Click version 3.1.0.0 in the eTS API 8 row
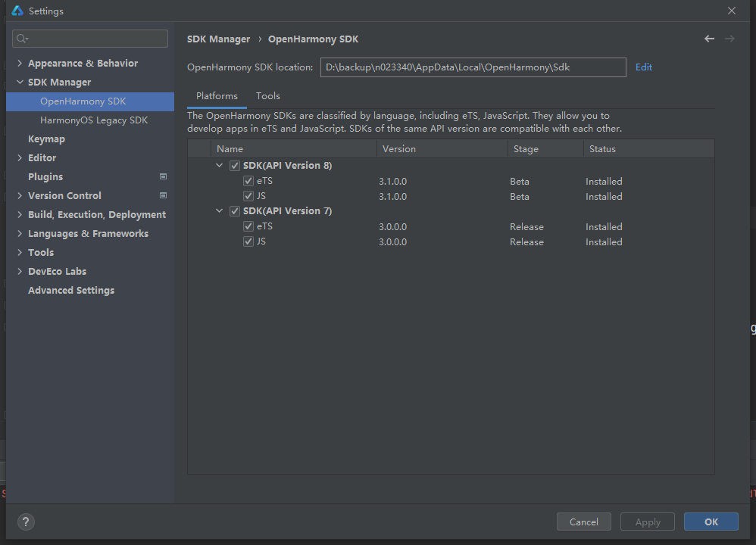Viewport: 756px width, 545px height. [392, 182]
